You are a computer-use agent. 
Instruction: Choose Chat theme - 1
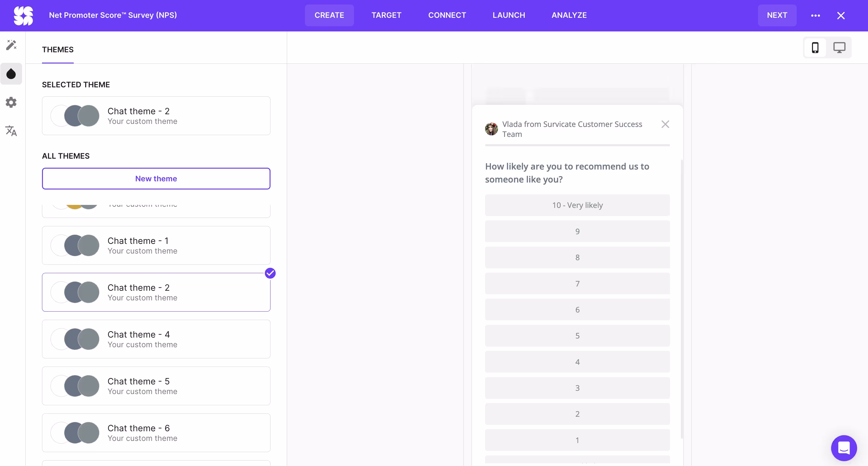point(156,245)
